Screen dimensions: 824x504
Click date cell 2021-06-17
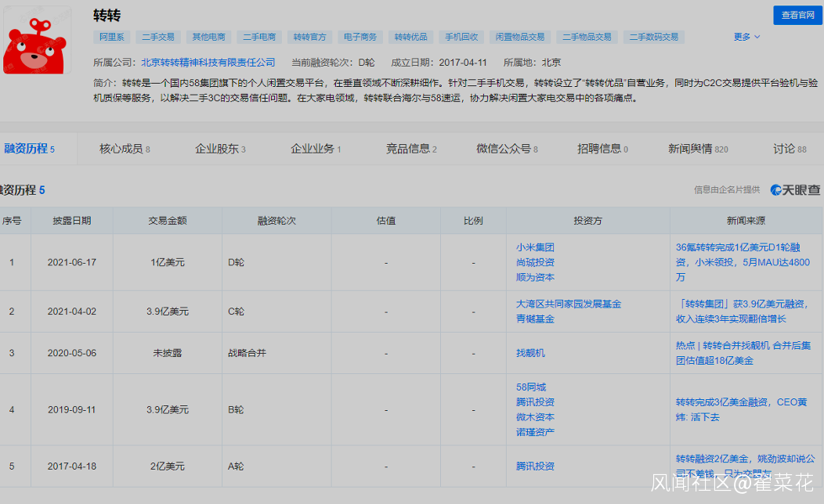(72, 262)
